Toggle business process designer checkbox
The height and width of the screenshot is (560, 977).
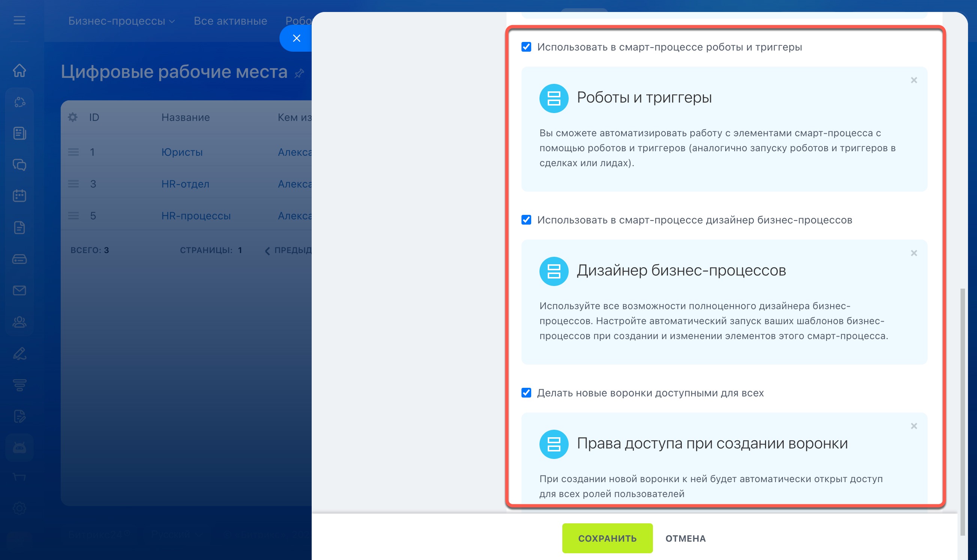526,220
